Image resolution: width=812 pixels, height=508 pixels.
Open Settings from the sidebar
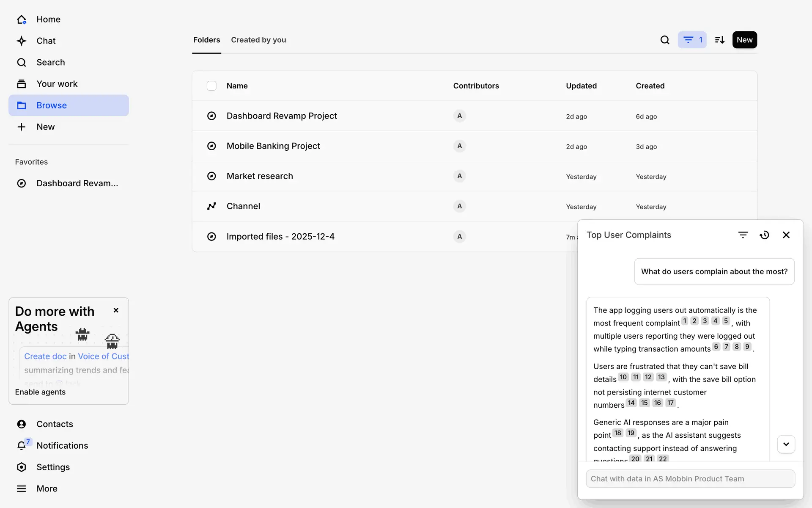point(53,467)
